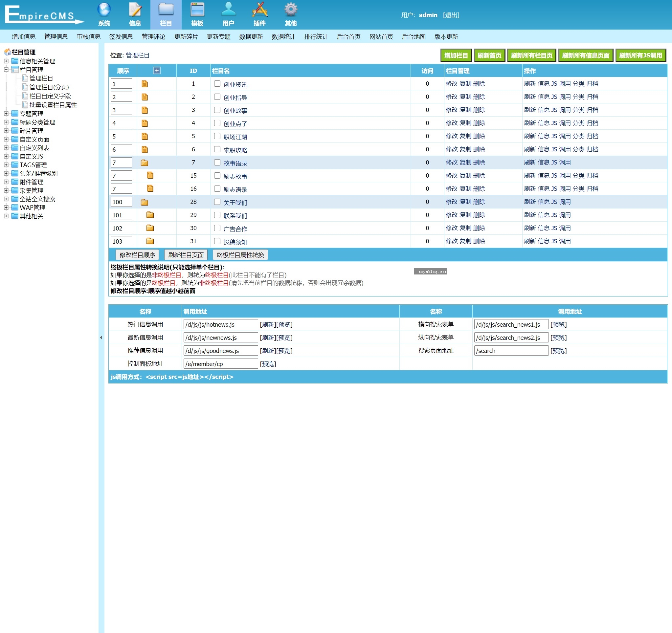Check the 创业故事 checkbox
The image size is (672, 633).
click(x=217, y=110)
